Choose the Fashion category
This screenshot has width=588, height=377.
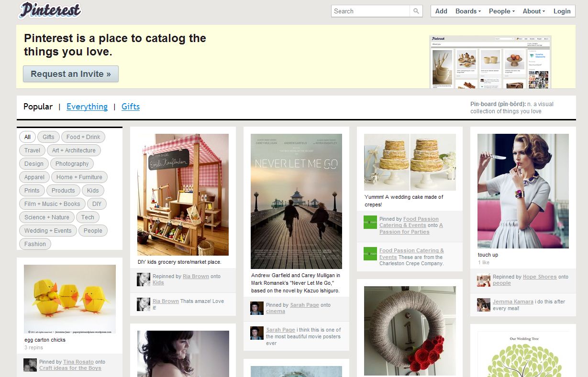pos(35,244)
